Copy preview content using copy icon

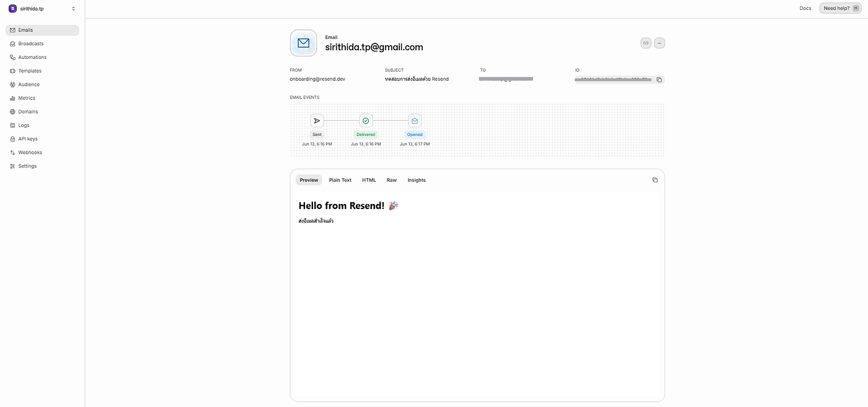click(655, 180)
